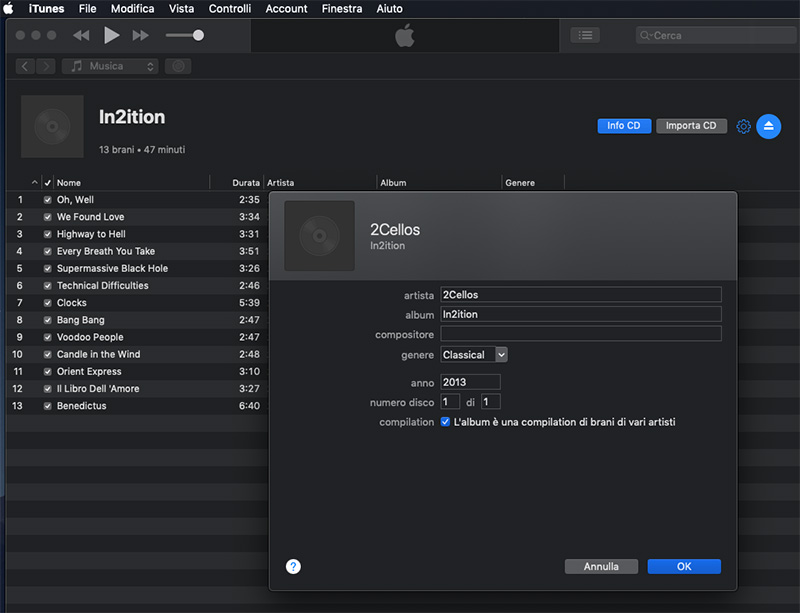This screenshot has height=613, width=800.
Task: Uncheck the compilation checkbox
Action: [x=445, y=422]
